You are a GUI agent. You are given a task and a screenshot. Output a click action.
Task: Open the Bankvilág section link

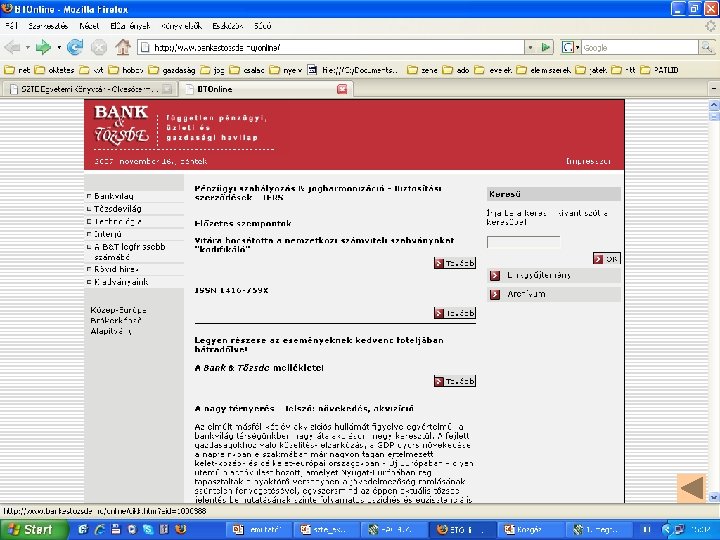coord(113,196)
